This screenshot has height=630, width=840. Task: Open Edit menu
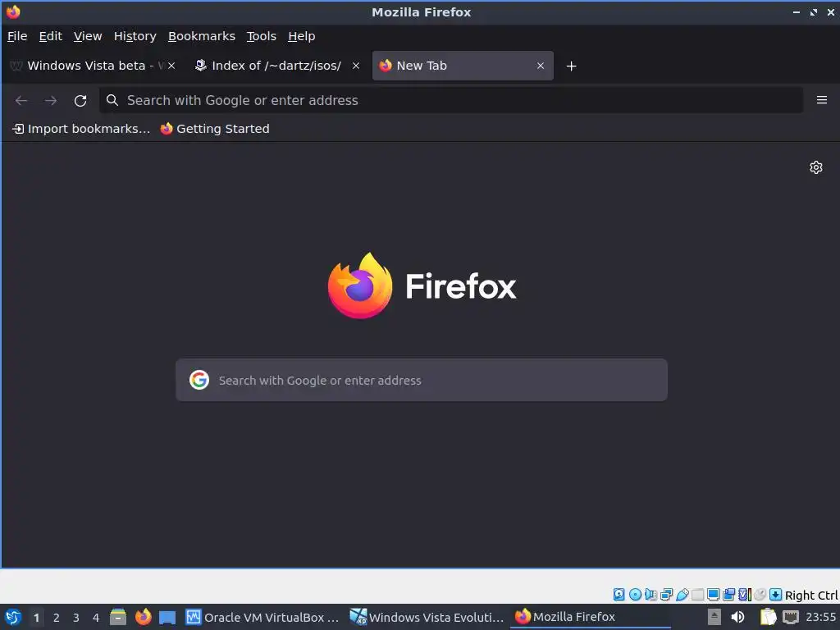[50, 36]
